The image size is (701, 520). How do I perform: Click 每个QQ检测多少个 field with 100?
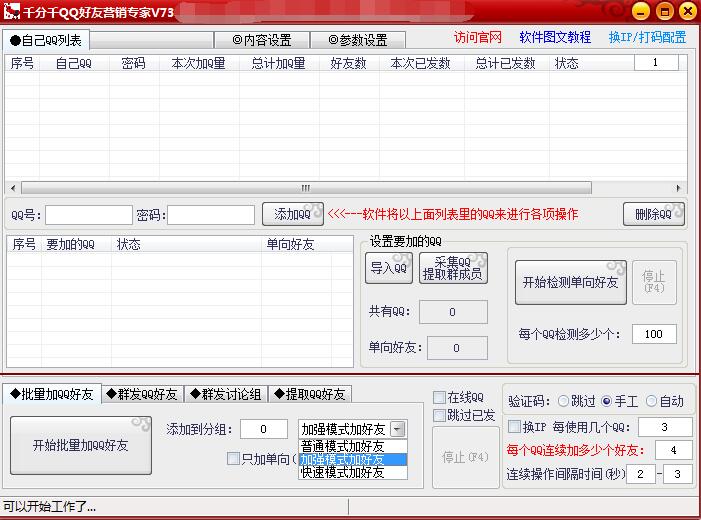coord(654,334)
